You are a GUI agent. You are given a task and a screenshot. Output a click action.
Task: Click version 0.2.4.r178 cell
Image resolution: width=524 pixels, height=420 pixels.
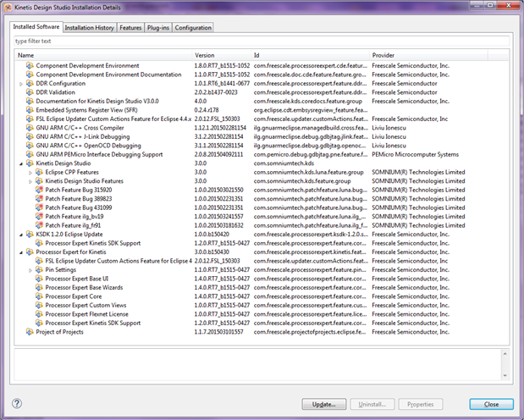207,110
